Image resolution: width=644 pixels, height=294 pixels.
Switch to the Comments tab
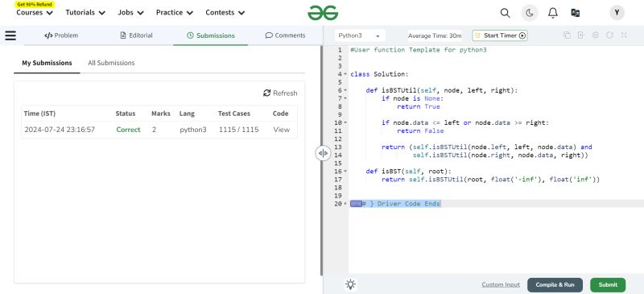(x=286, y=35)
